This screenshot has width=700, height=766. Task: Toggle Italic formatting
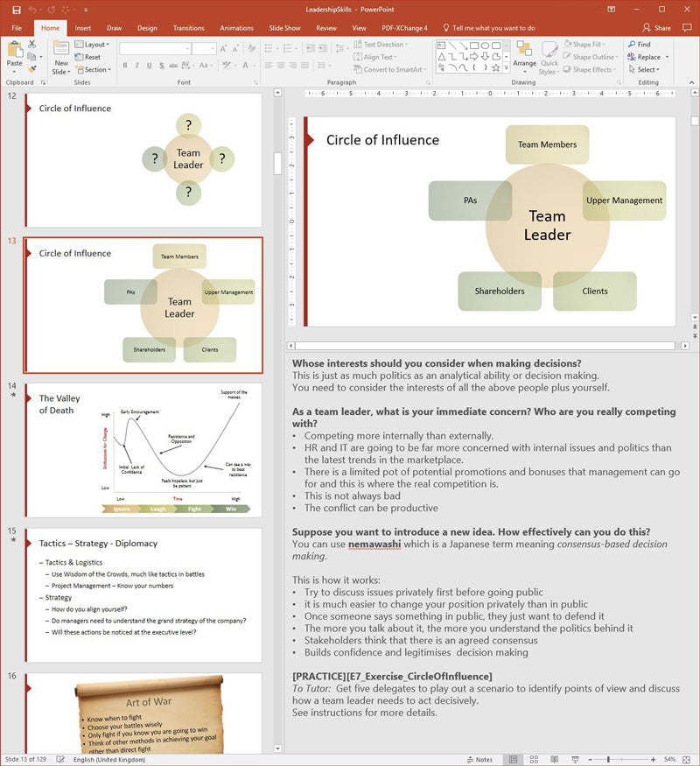point(137,65)
